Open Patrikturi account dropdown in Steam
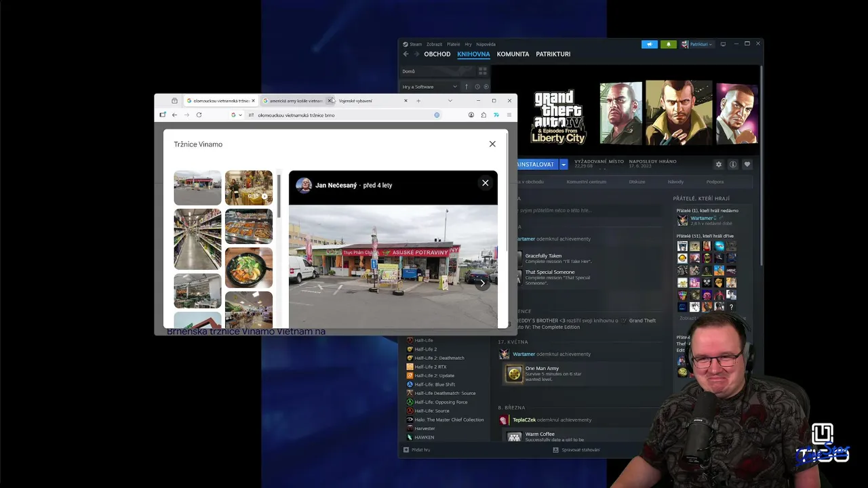This screenshot has width=868, height=488. (697, 44)
